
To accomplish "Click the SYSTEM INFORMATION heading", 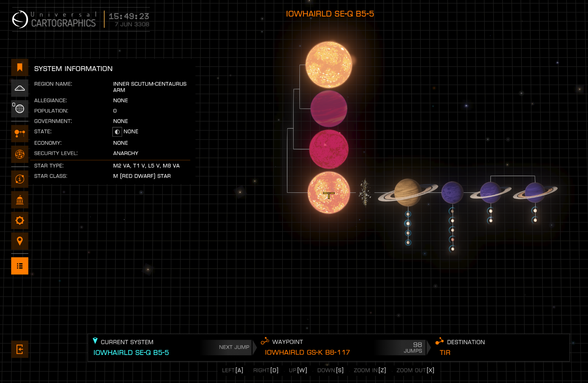I will coord(73,69).
